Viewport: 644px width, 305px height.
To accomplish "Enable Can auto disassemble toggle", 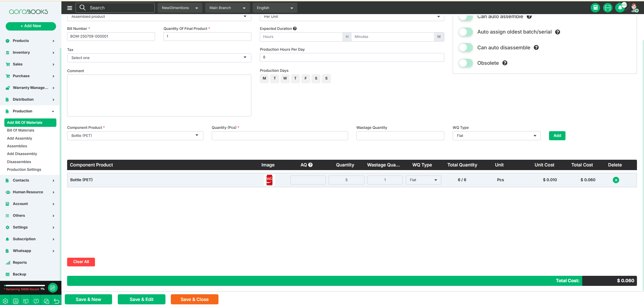I will click(x=466, y=48).
